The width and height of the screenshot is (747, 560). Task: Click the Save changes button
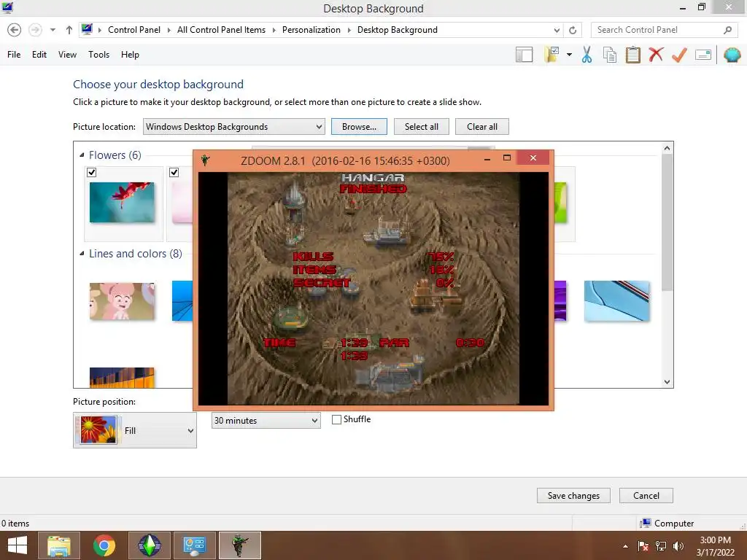point(573,496)
